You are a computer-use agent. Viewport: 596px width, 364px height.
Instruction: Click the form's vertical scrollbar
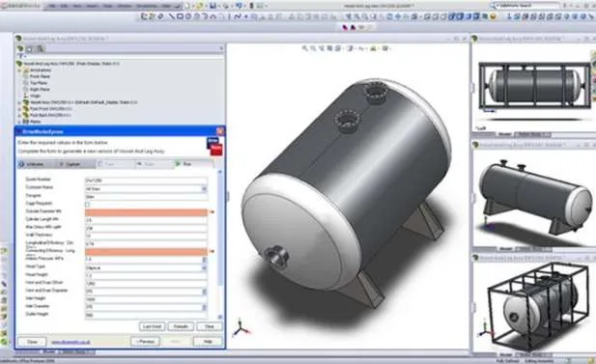click(220, 243)
